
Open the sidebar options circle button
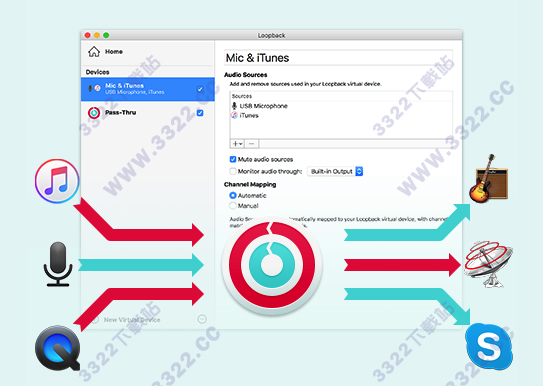202,319
